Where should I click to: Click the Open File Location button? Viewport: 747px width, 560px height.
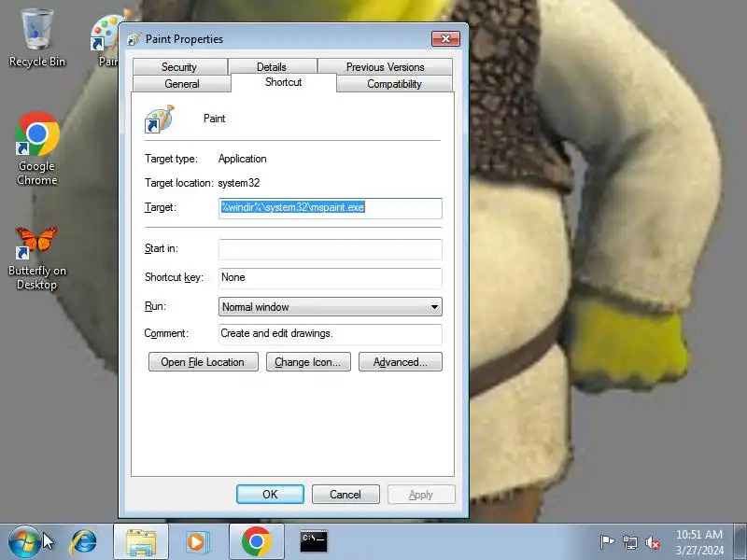pos(203,362)
